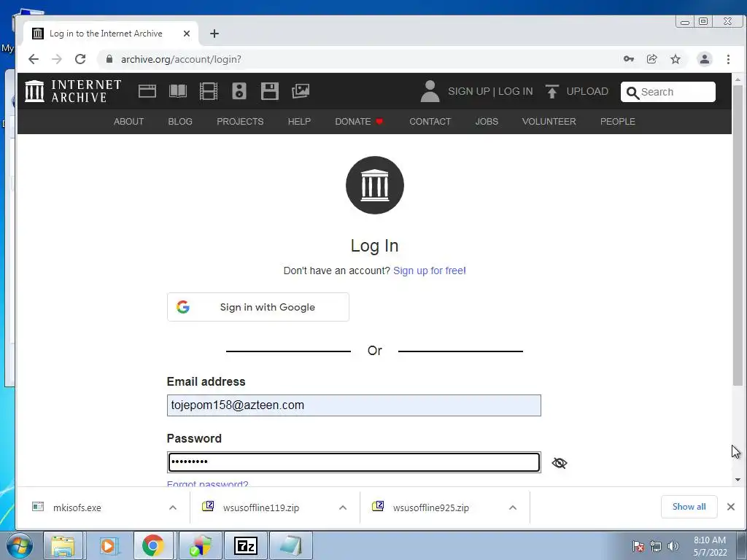Viewport: 747px width, 560px height.
Task: Click the upload arrow icon
Action: [x=551, y=91]
